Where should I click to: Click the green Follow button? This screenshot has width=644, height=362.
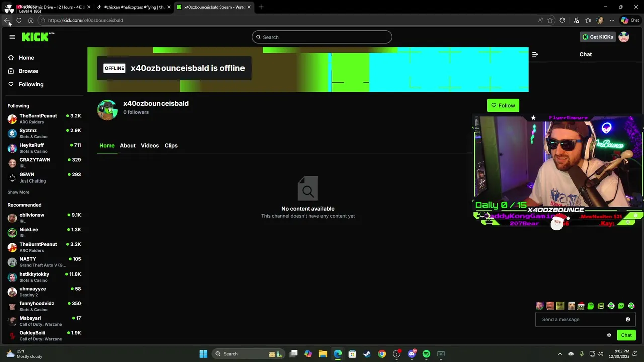(503, 105)
